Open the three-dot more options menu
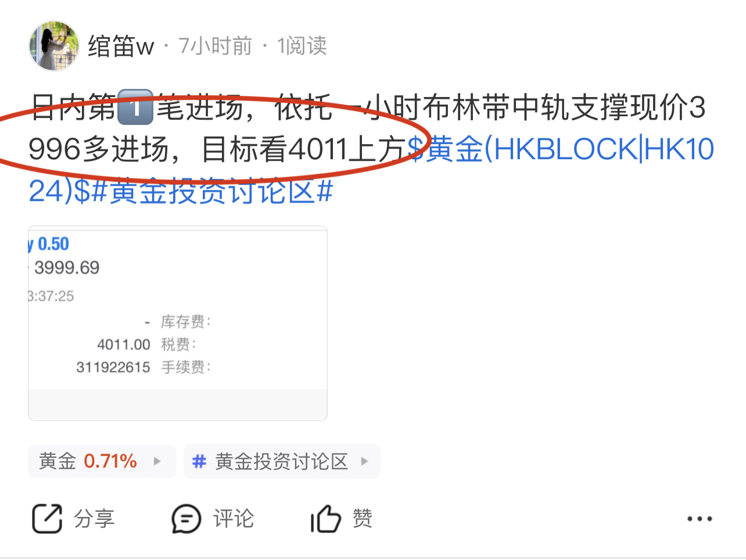Screen dimensions: 746x560 coord(700,519)
